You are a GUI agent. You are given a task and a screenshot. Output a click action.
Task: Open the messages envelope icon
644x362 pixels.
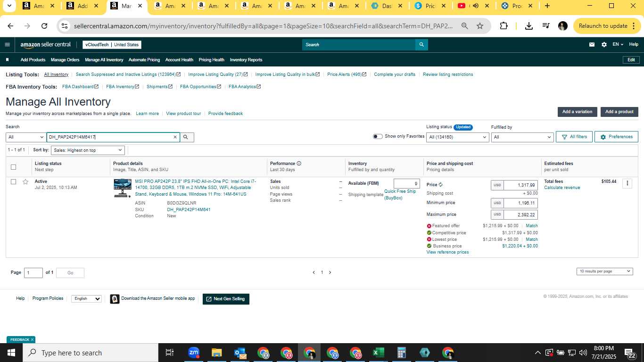(x=592, y=45)
